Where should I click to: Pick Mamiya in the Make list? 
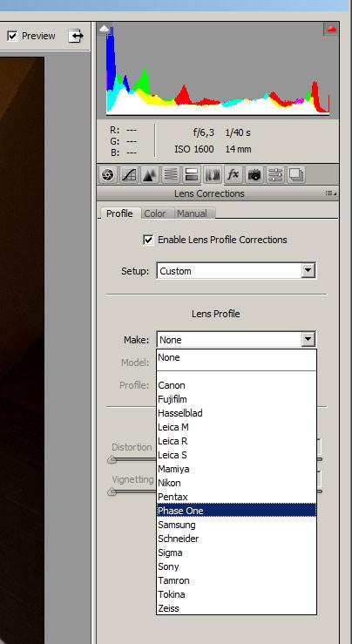pyautogui.click(x=236, y=469)
